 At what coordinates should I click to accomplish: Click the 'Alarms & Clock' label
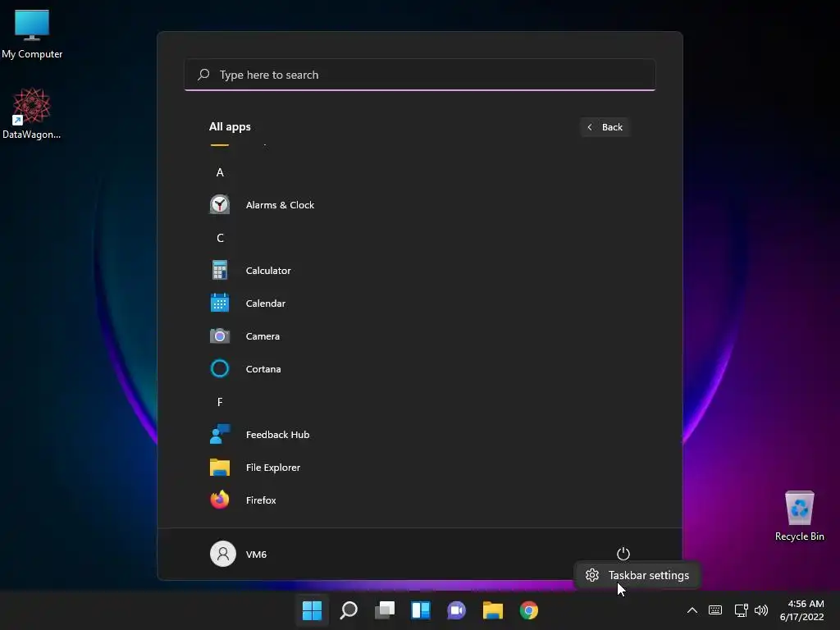280,204
